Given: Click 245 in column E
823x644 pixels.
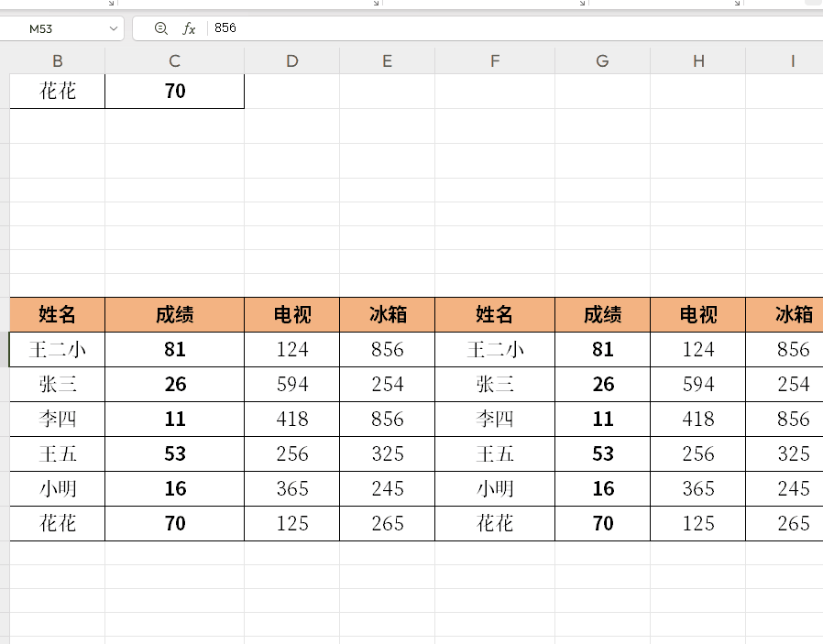Looking at the screenshot, I should (388, 489).
